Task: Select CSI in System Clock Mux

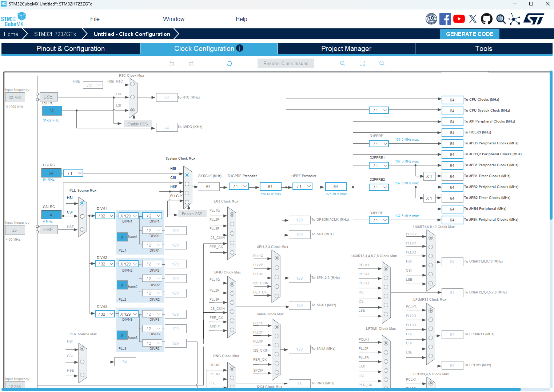Action: pos(187,184)
